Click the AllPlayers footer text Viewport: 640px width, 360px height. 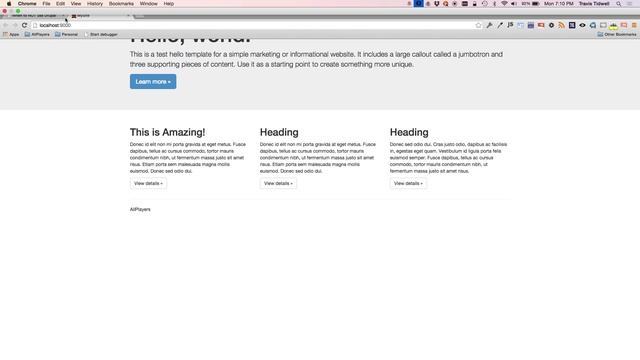coord(140,209)
